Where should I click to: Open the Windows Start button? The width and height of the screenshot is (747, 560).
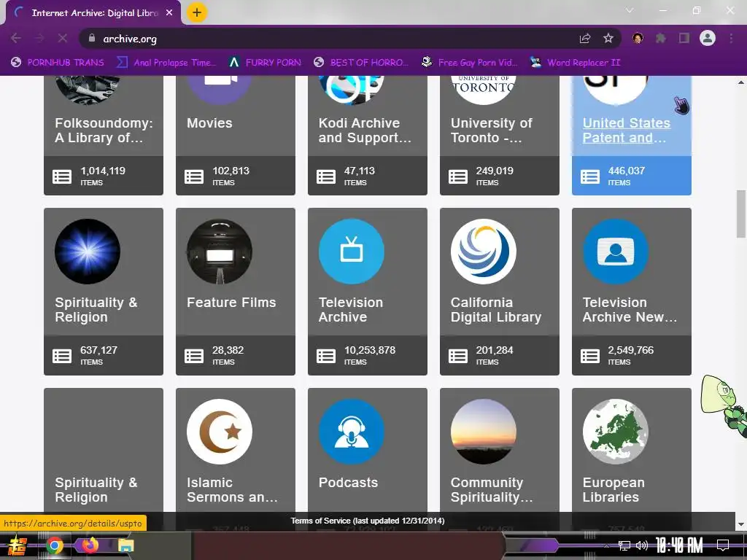18,545
